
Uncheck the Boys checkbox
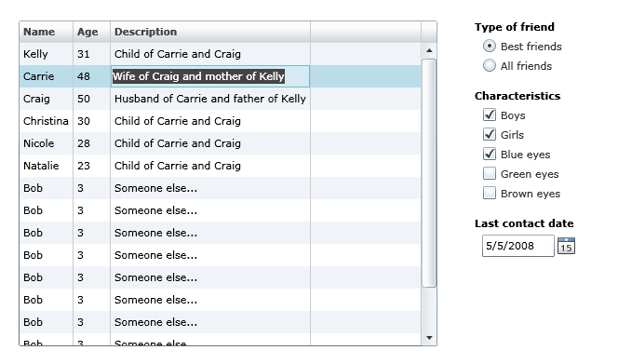490,115
